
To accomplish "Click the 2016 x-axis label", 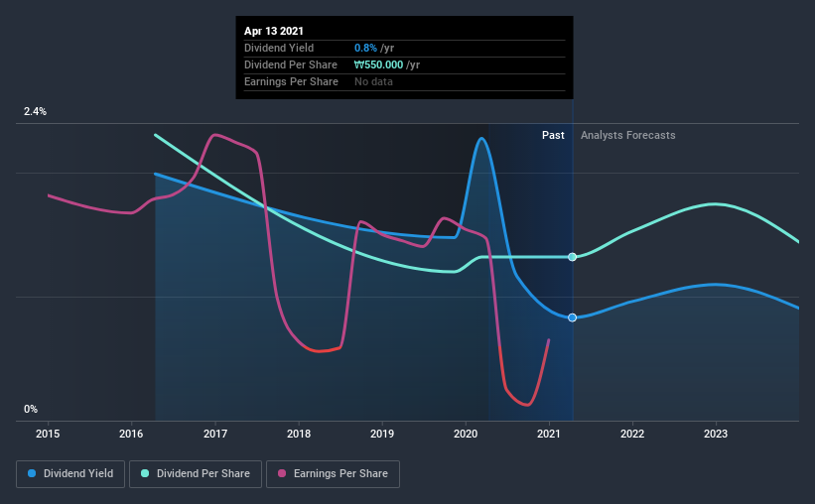I will click(131, 434).
